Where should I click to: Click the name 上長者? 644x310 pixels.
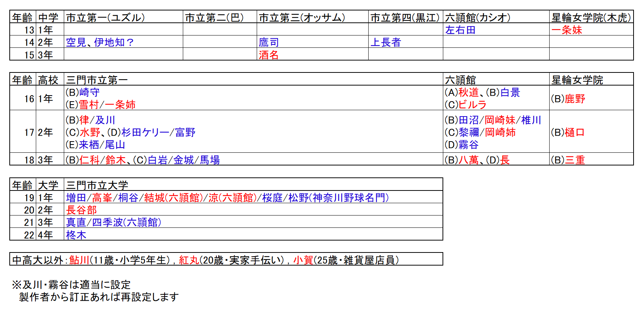(386, 42)
